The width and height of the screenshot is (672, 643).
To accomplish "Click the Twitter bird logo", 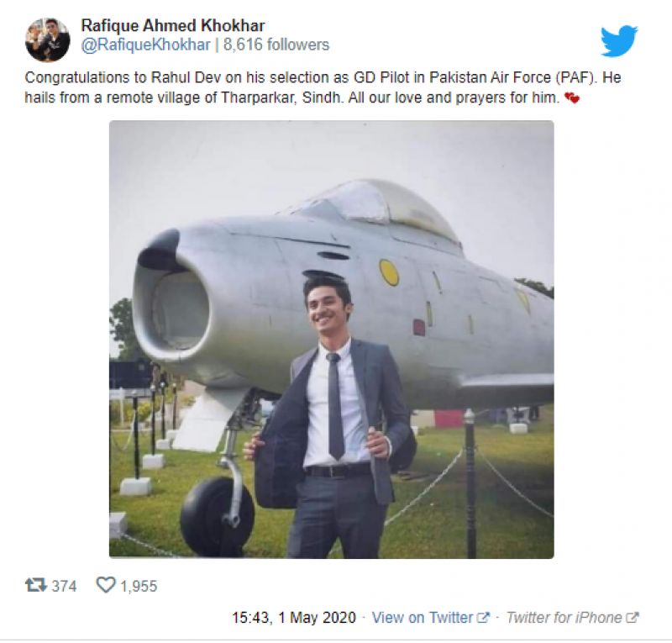I will 619,41.
